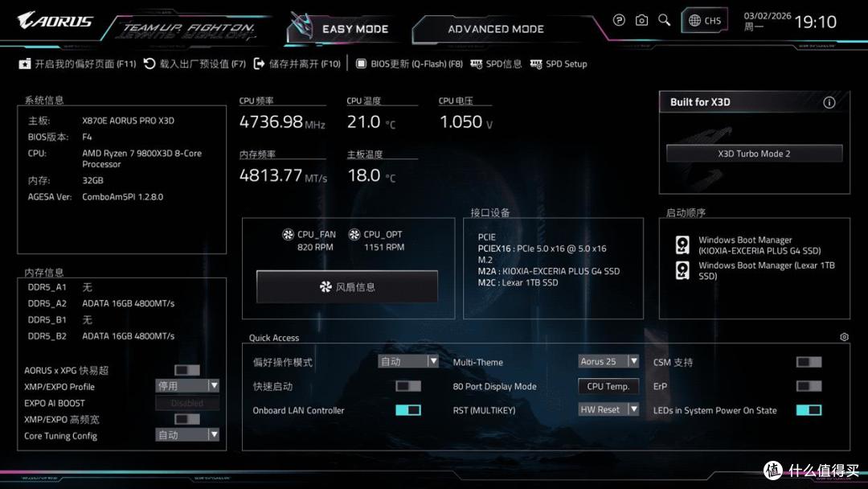Toggle AORUS x XPG 快易超 switch
The width and height of the screenshot is (868, 489).
coord(187,370)
